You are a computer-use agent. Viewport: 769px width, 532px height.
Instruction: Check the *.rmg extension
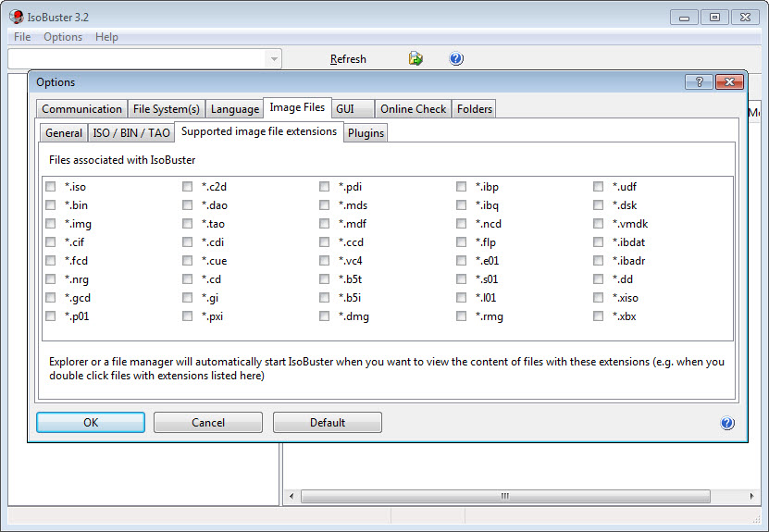click(461, 316)
